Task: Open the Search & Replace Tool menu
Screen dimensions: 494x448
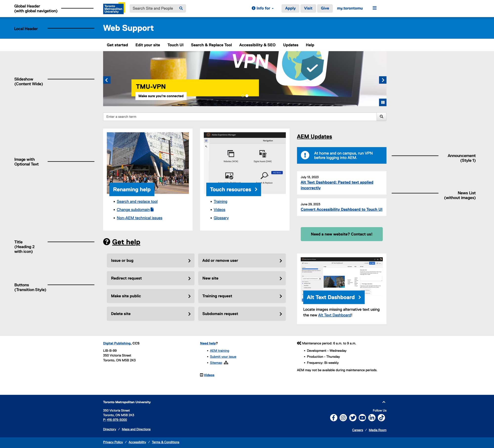Action: click(211, 45)
